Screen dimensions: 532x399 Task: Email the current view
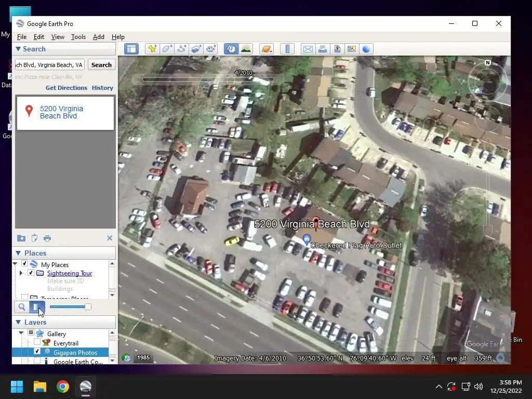pos(308,49)
